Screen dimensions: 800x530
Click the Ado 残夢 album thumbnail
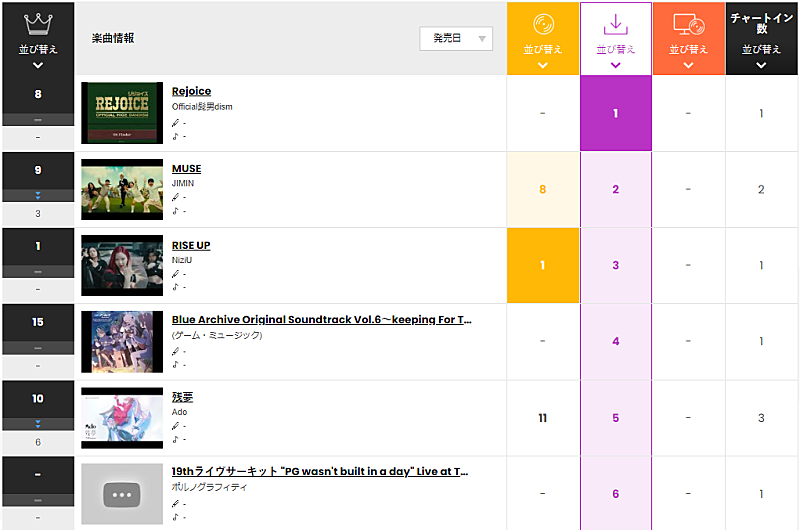[x=122, y=418]
